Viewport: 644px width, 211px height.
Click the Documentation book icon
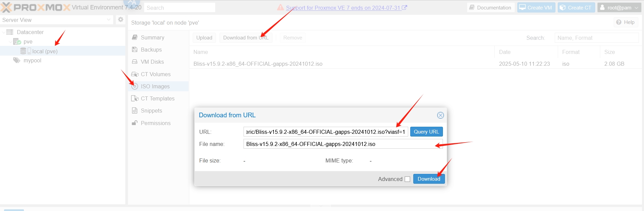(472, 7)
